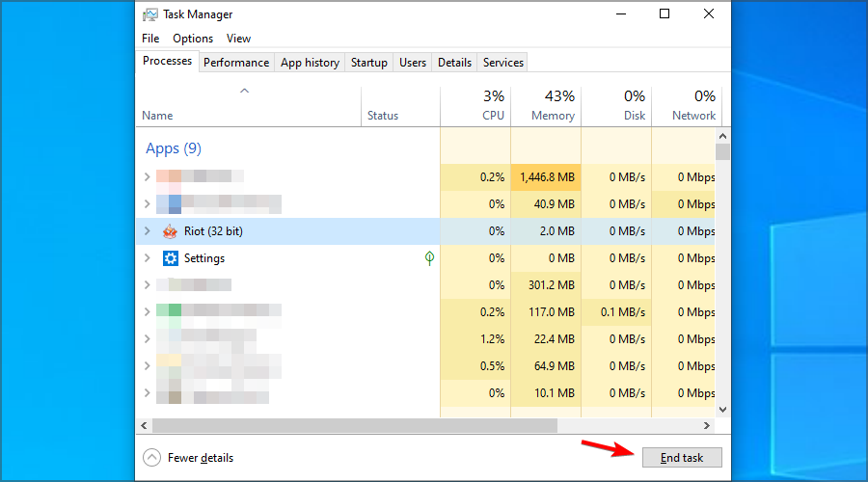
Task: Select the Settings process name
Action: [x=204, y=258]
